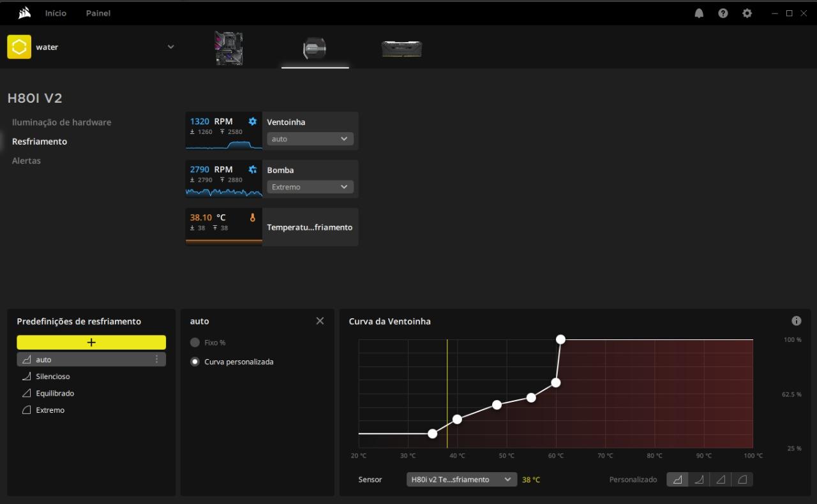Close the auto preset panel
The height and width of the screenshot is (504, 817).
pos(320,321)
